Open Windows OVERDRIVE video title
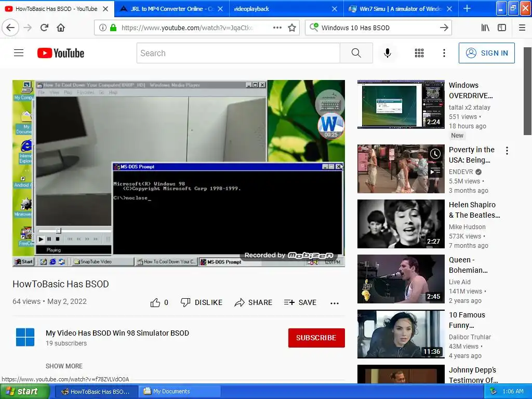Viewport: 532px width, 399px height. pos(471,90)
